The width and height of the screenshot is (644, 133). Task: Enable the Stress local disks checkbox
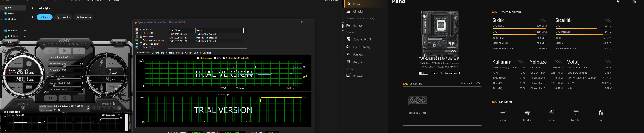[141, 44]
